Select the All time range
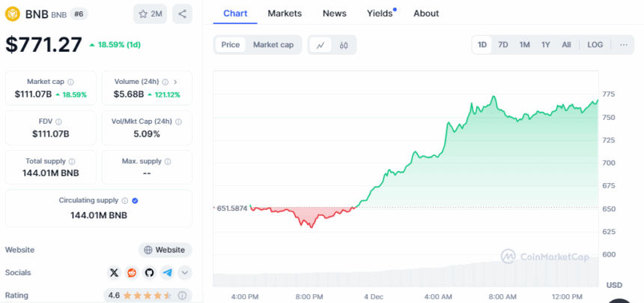This screenshot has height=303, width=644. point(566,45)
